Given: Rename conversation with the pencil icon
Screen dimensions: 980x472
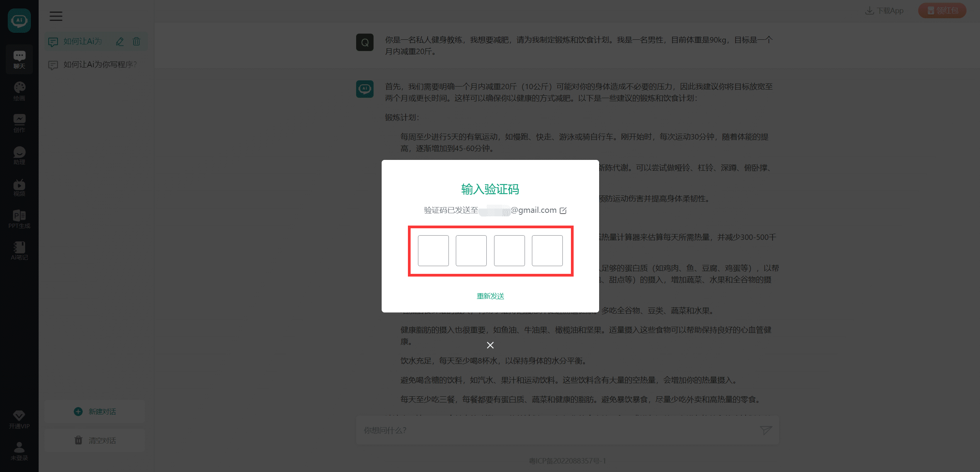Looking at the screenshot, I should tap(120, 41).
